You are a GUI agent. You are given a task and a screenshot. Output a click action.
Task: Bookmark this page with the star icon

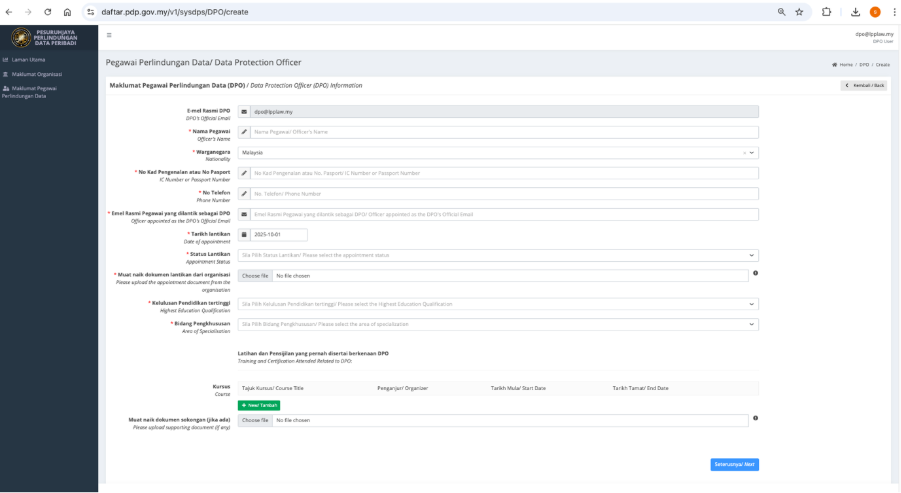[x=799, y=12]
